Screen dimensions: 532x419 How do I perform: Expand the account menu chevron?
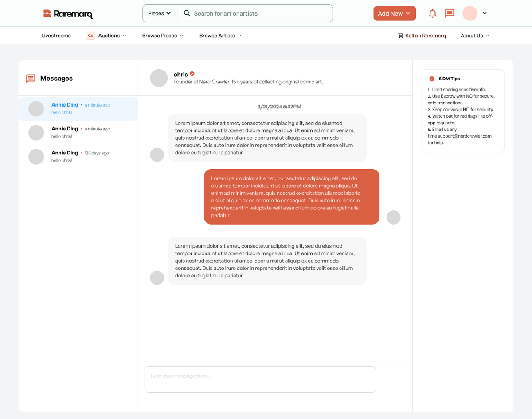[485, 13]
